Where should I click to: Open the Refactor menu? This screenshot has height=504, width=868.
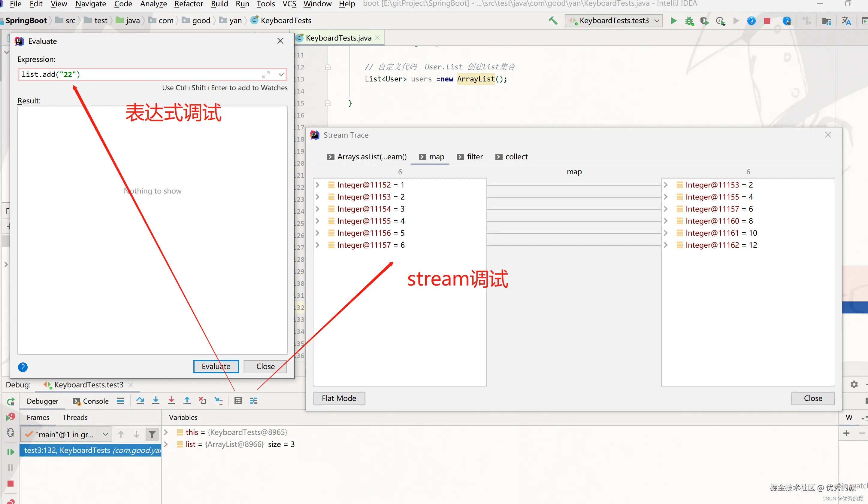189,4
